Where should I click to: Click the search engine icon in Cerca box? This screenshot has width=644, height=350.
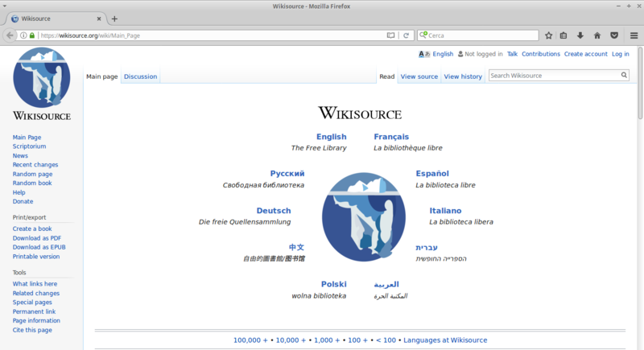[x=423, y=35]
